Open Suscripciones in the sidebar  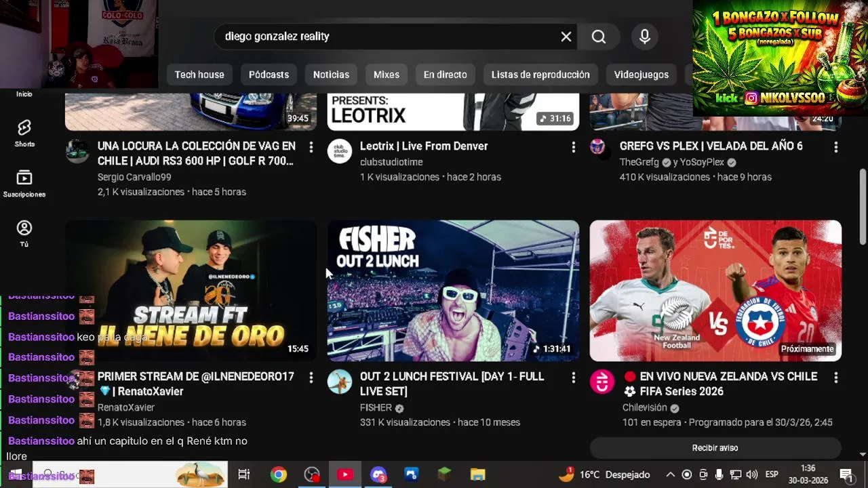[24, 184]
